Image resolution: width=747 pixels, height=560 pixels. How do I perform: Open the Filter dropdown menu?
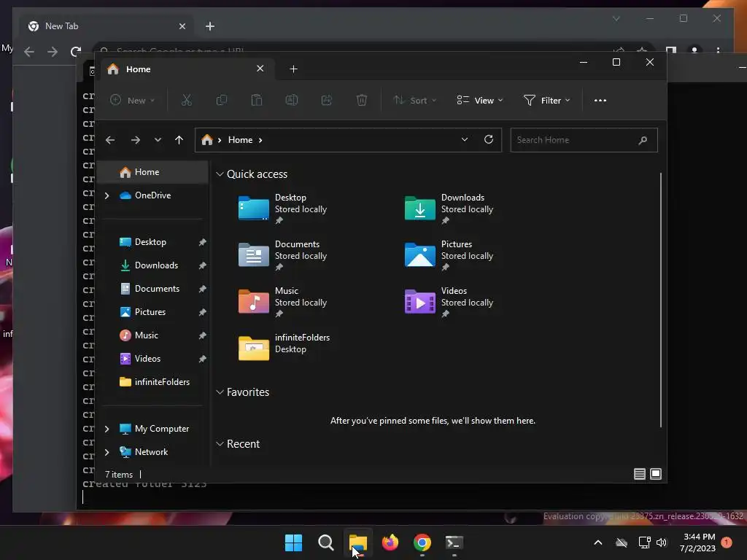546,101
